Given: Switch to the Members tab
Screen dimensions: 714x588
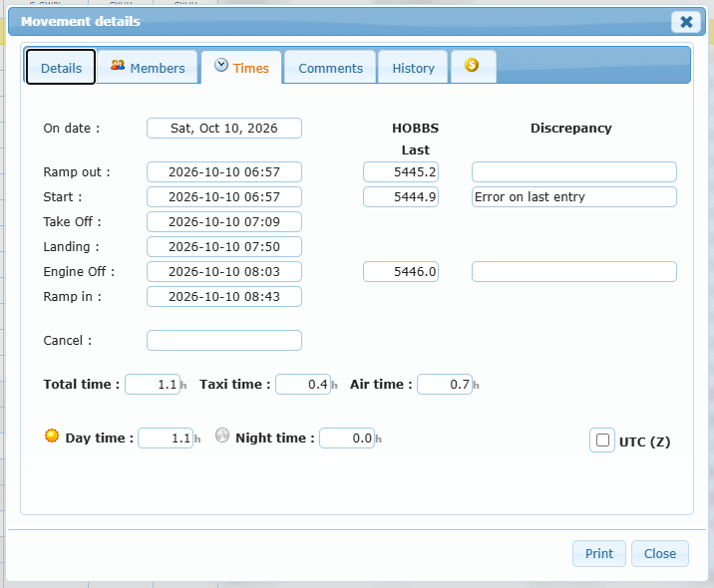Looking at the screenshot, I should click(x=148, y=68).
